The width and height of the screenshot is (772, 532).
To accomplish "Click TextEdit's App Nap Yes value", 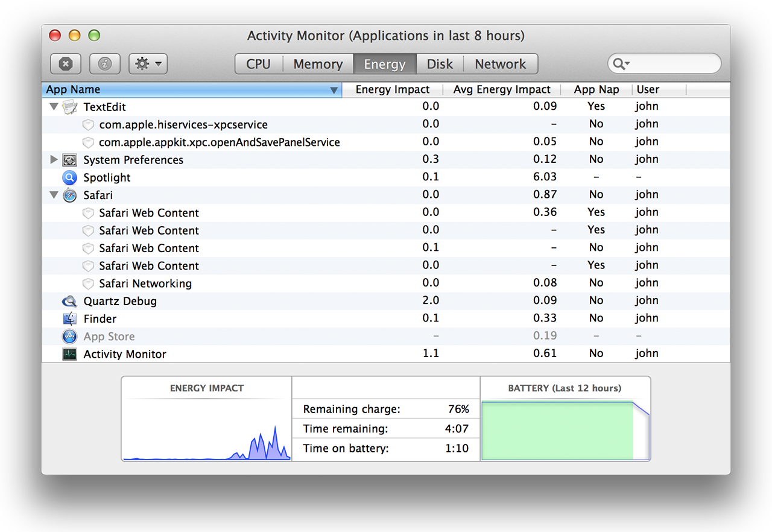I will 596,106.
